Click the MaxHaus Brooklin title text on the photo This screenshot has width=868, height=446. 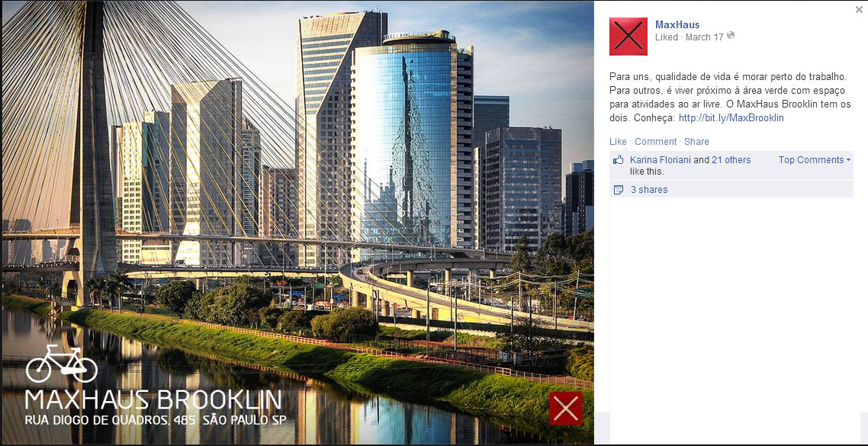click(x=153, y=399)
